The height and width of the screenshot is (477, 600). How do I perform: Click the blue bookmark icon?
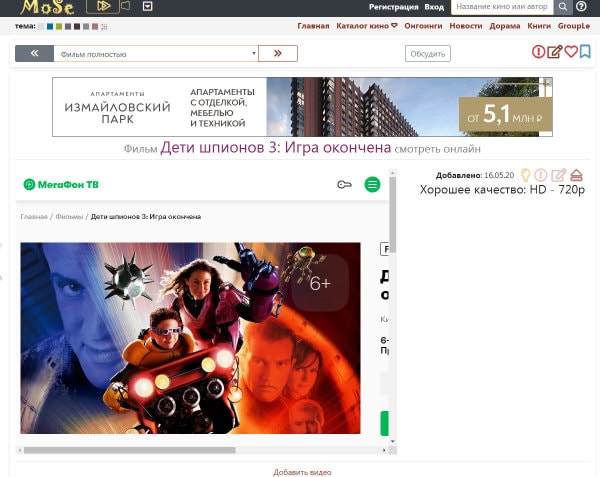pyautogui.click(x=585, y=52)
